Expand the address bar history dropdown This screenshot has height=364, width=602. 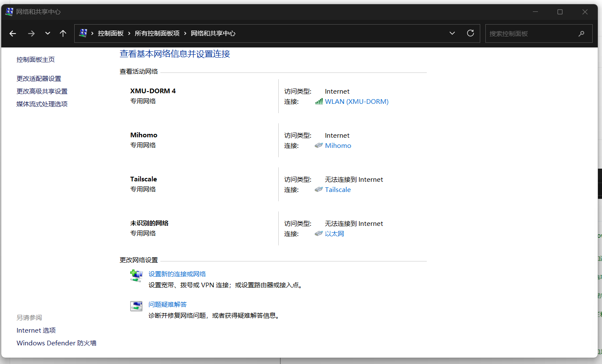point(452,33)
